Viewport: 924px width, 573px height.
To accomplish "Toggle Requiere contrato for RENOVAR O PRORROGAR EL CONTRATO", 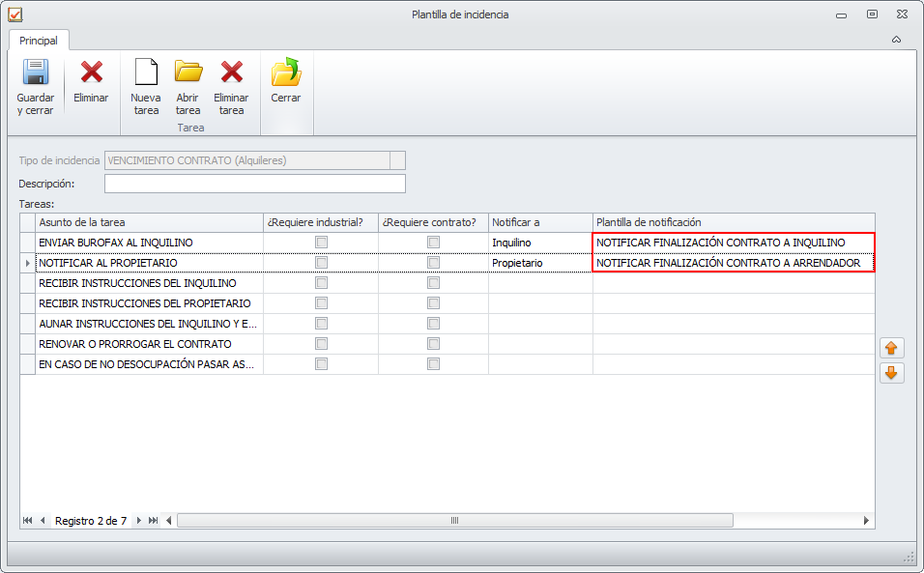I will pyautogui.click(x=433, y=343).
